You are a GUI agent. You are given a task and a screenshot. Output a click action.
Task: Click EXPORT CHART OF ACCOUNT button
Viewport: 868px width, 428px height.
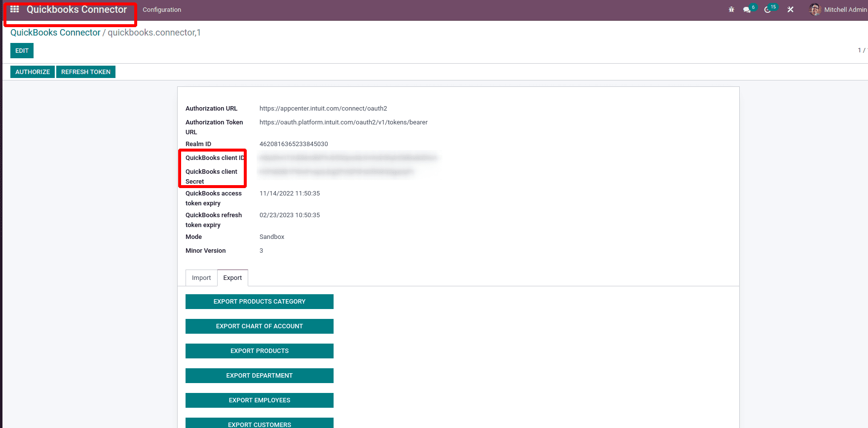[260, 326]
